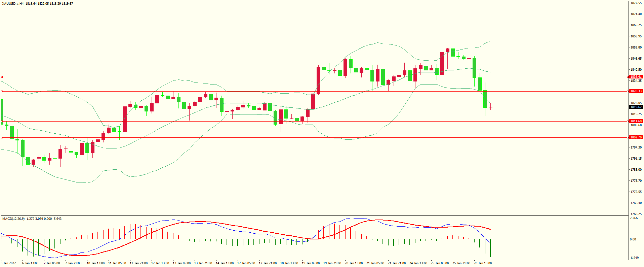The width and height of the screenshot is (644, 267).
Task: Click the 7 Jan 21:00 time label
Action: [73, 263]
